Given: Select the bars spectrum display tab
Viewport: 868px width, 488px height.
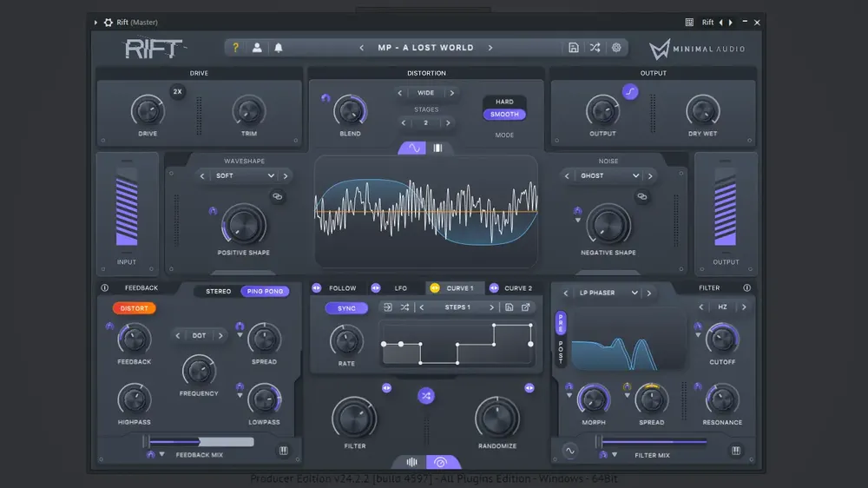Looking at the screenshot, I should (437, 148).
